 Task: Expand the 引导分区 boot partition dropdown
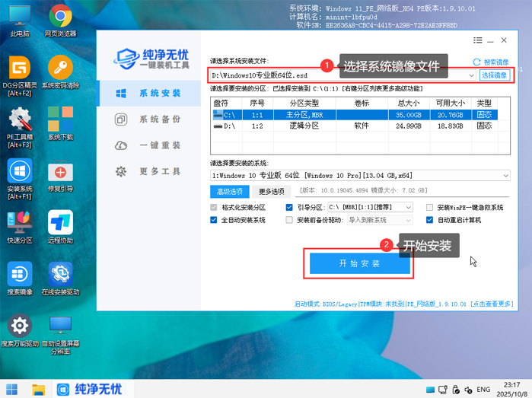[408, 207]
